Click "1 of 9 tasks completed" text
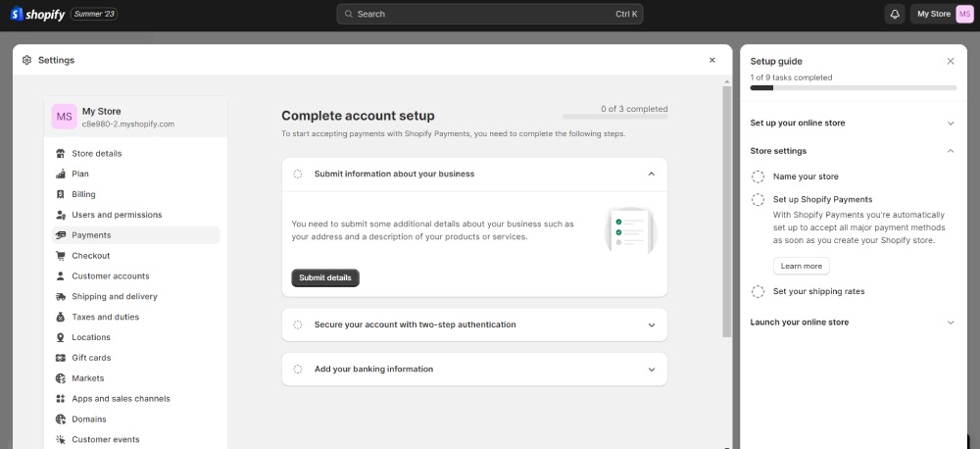Viewport: 980px width, 449px height. pyautogui.click(x=791, y=77)
